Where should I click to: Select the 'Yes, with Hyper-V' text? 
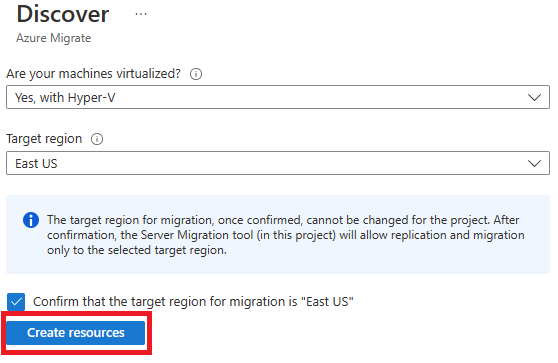(65, 98)
